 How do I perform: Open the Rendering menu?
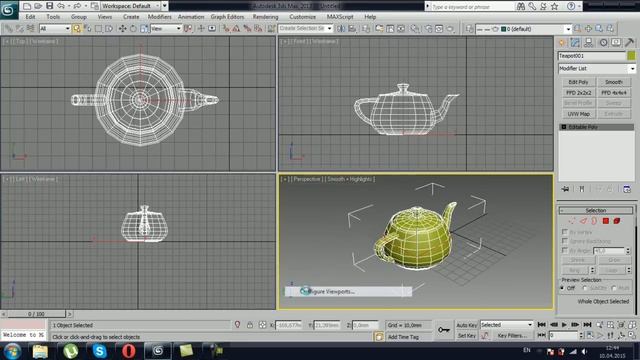pos(265,17)
